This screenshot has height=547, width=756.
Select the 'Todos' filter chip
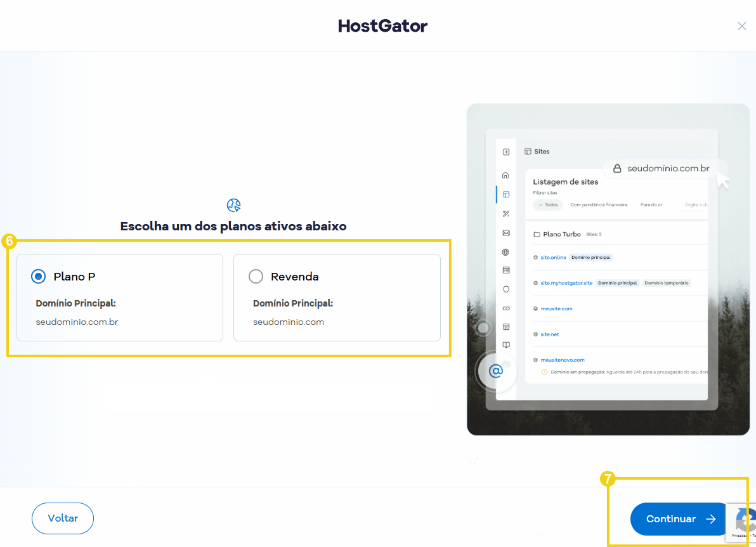click(x=548, y=205)
